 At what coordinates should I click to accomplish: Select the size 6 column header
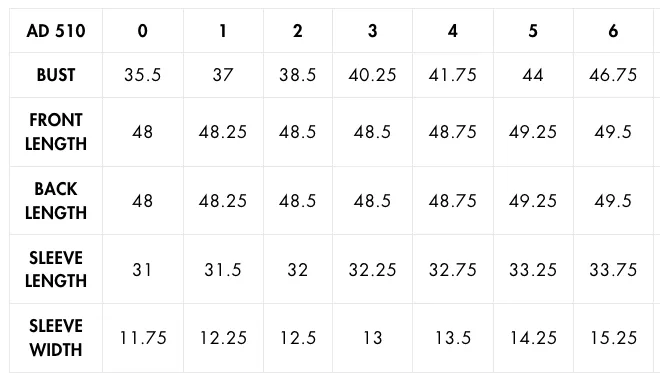point(613,31)
